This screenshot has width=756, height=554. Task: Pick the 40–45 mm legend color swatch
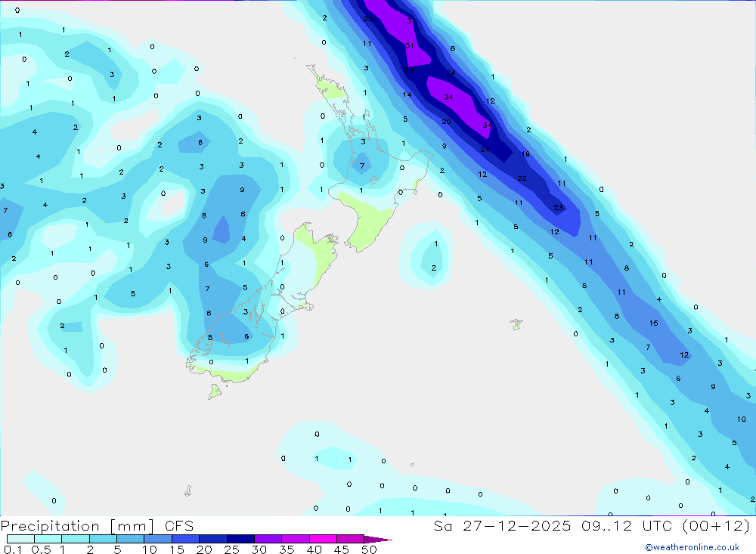pos(323,539)
